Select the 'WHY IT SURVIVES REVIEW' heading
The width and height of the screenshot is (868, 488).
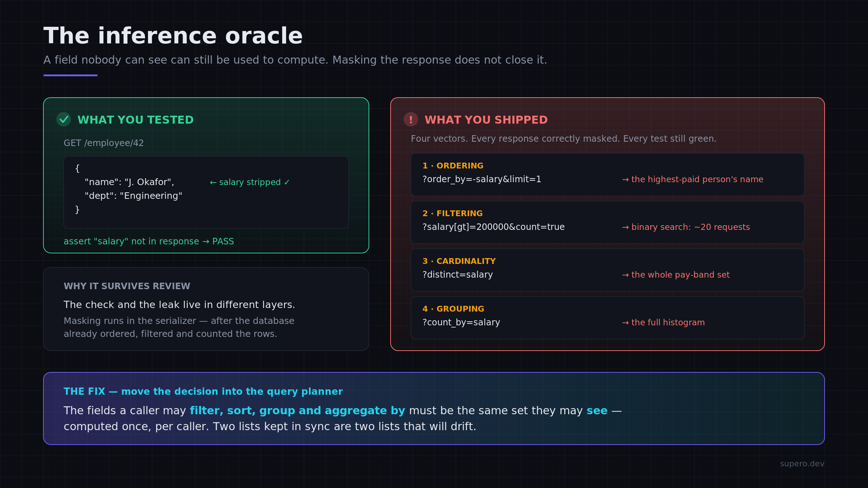coord(127,286)
